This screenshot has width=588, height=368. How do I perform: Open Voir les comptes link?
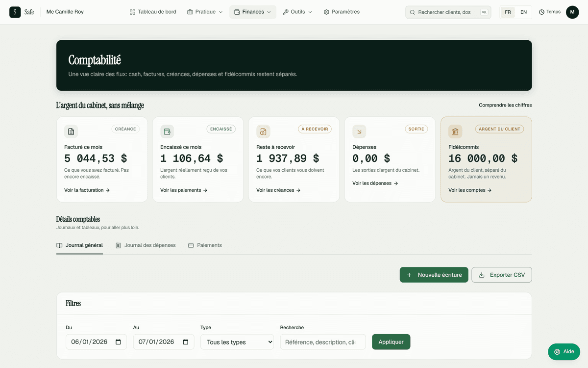coord(470,190)
